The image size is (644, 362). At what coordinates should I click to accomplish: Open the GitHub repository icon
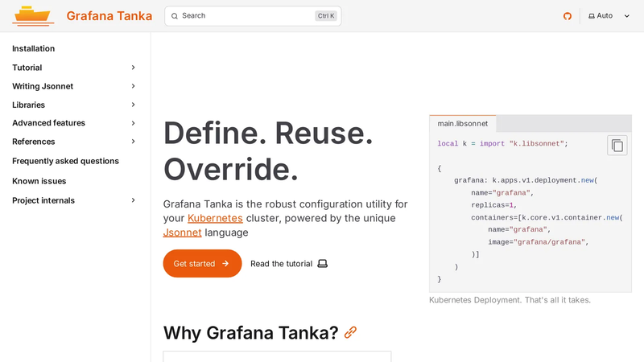(568, 16)
